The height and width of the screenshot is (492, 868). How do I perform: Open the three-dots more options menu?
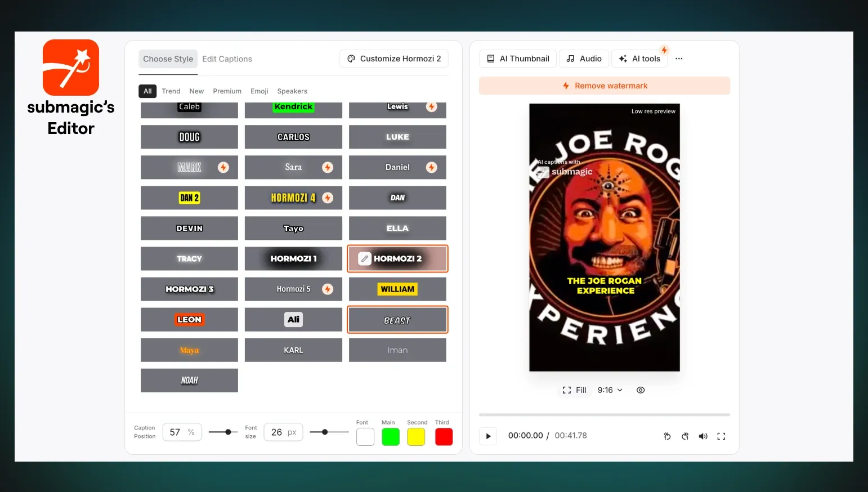pos(679,59)
